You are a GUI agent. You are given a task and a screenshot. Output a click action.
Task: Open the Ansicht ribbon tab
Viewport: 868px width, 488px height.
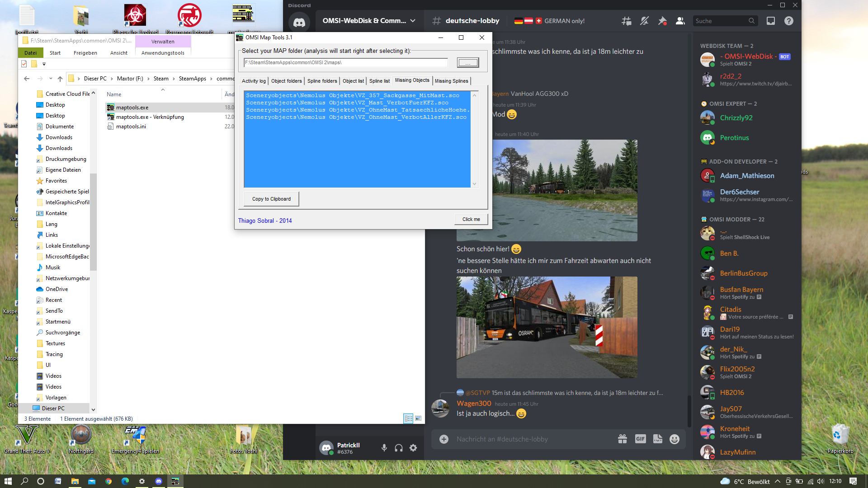coord(118,53)
